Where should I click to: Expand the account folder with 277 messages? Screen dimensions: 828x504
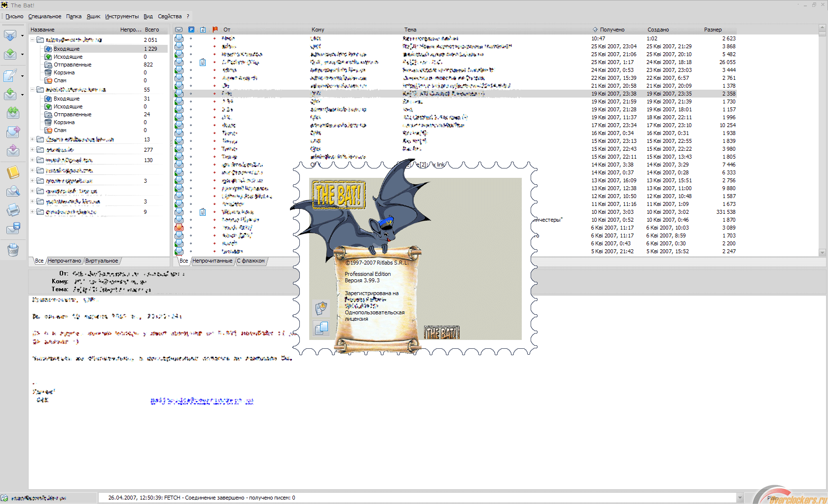pyautogui.click(x=33, y=150)
